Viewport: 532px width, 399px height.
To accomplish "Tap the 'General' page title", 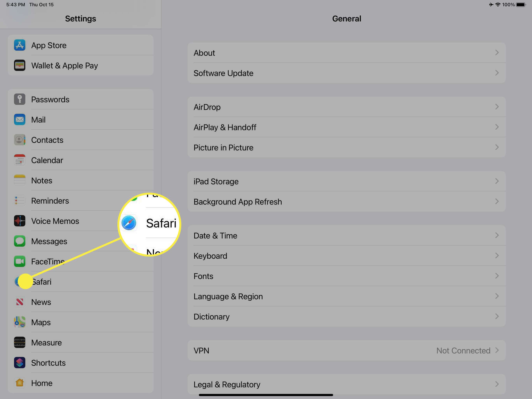I will click(x=347, y=19).
